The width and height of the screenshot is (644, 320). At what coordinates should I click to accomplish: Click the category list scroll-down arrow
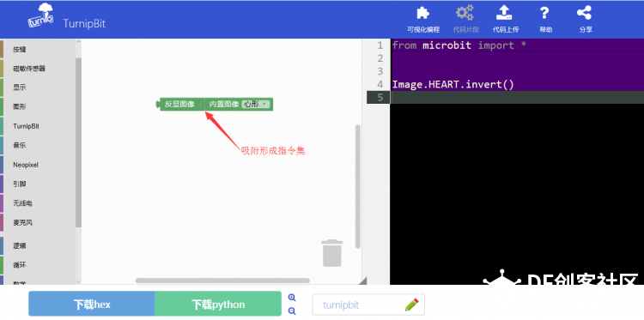point(78,281)
